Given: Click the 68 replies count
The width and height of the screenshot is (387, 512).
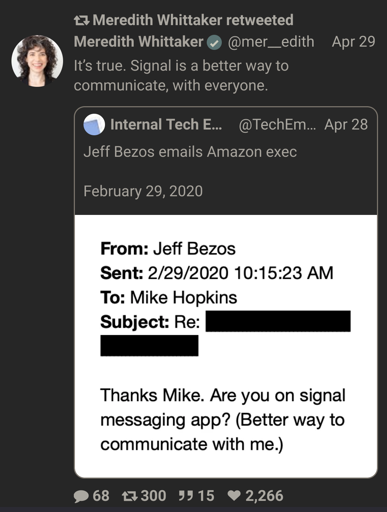Looking at the screenshot, I should click(101, 496).
